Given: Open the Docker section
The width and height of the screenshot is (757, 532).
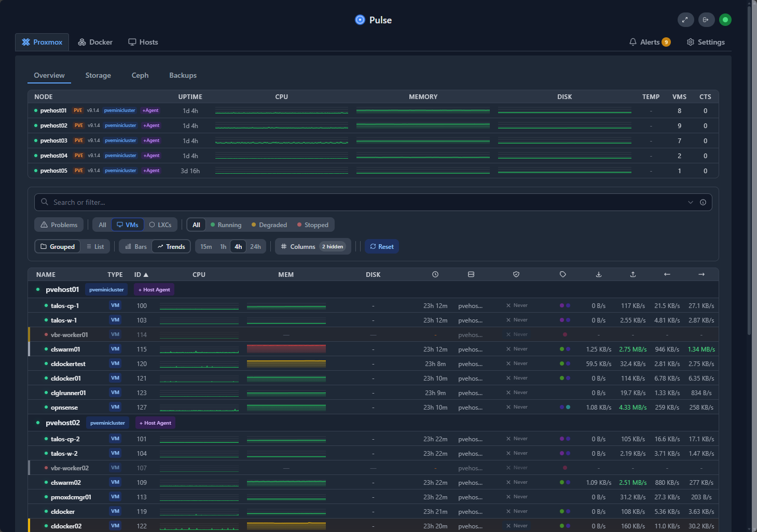Looking at the screenshot, I should [95, 42].
